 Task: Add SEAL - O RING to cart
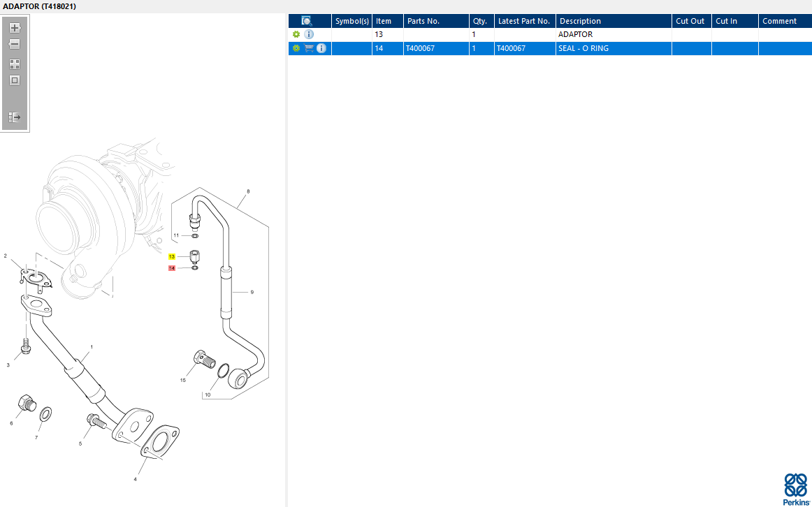309,48
